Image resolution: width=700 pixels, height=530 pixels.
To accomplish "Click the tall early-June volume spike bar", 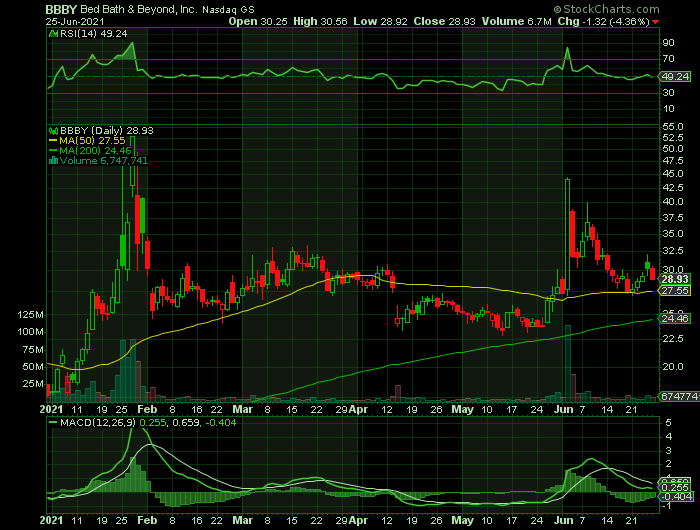I will coord(568,363).
